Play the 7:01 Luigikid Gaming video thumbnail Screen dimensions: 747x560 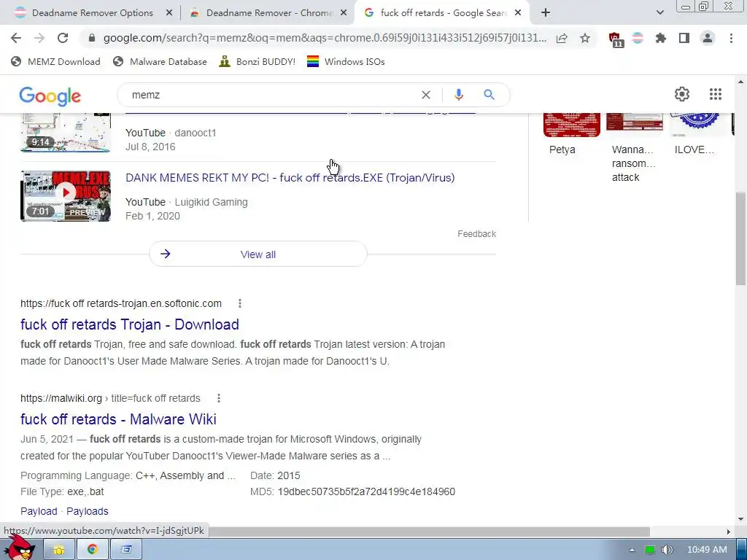pos(65,196)
